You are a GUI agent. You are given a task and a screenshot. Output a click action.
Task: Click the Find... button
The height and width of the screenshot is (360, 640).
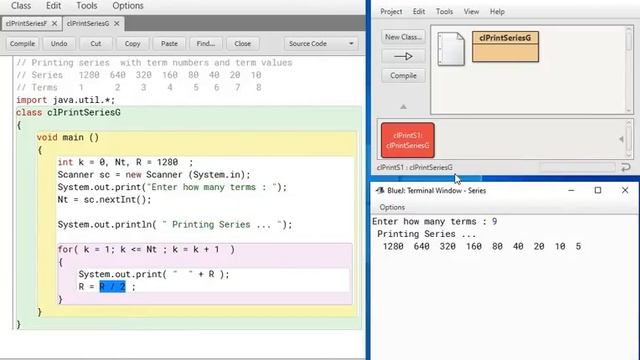tap(206, 44)
